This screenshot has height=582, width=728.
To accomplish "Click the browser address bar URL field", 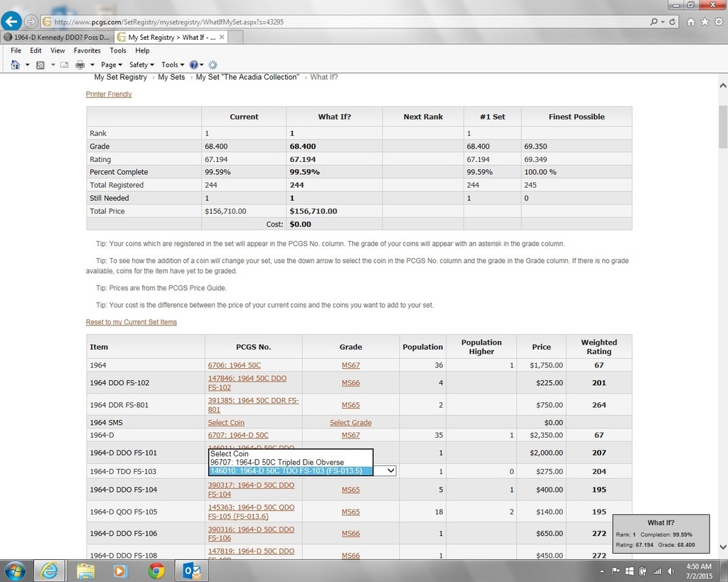I will point(343,22).
